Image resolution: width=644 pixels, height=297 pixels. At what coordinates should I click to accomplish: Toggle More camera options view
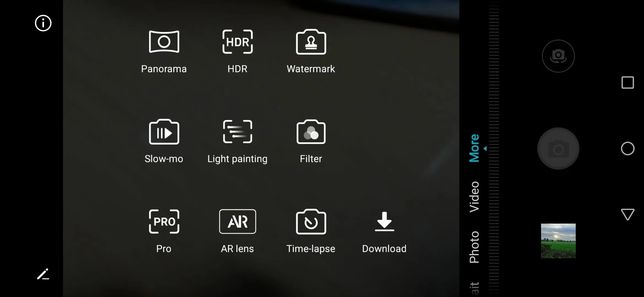(x=474, y=148)
